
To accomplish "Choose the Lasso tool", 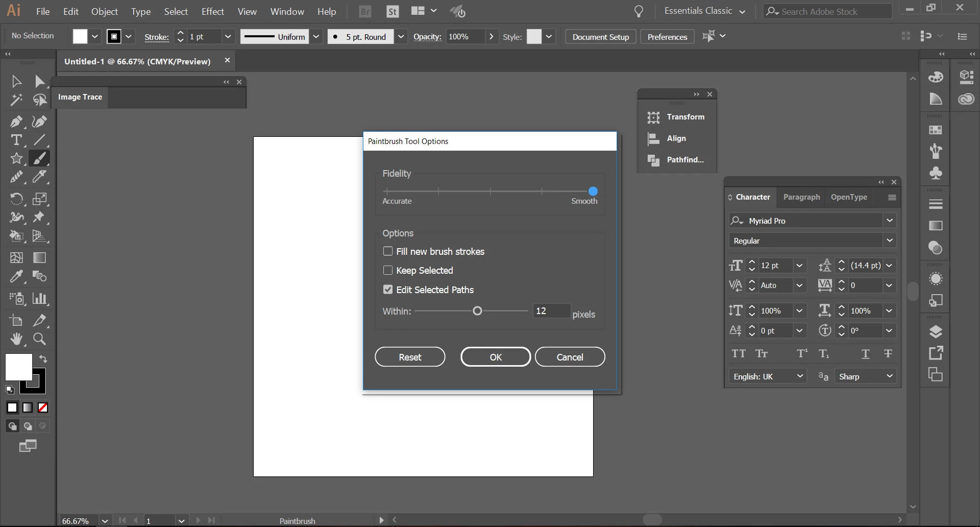I will coord(39,100).
